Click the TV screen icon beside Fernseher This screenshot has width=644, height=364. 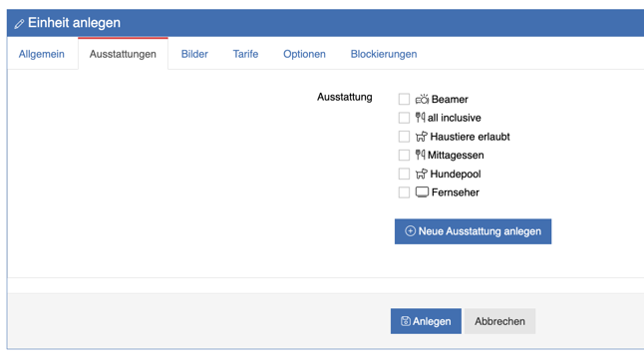pos(422,192)
